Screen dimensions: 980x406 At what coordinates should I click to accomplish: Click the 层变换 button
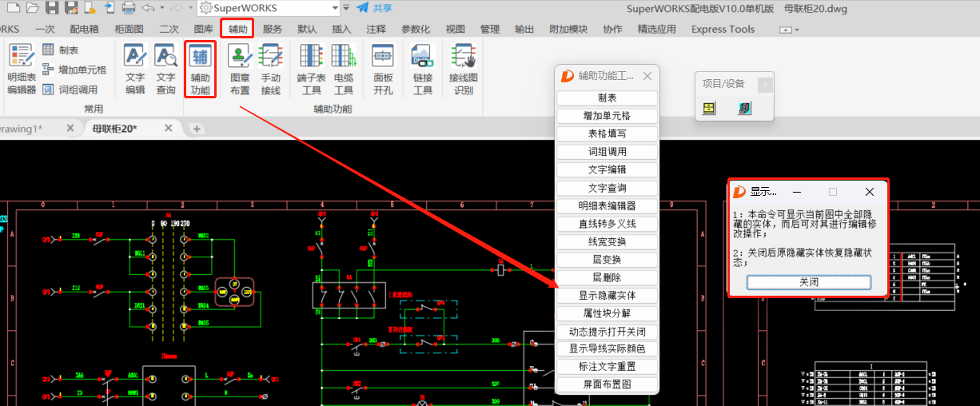click(x=607, y=260)
